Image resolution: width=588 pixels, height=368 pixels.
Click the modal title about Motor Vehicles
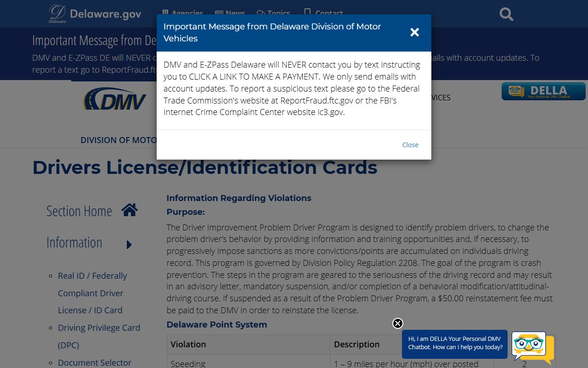point(272,33)
